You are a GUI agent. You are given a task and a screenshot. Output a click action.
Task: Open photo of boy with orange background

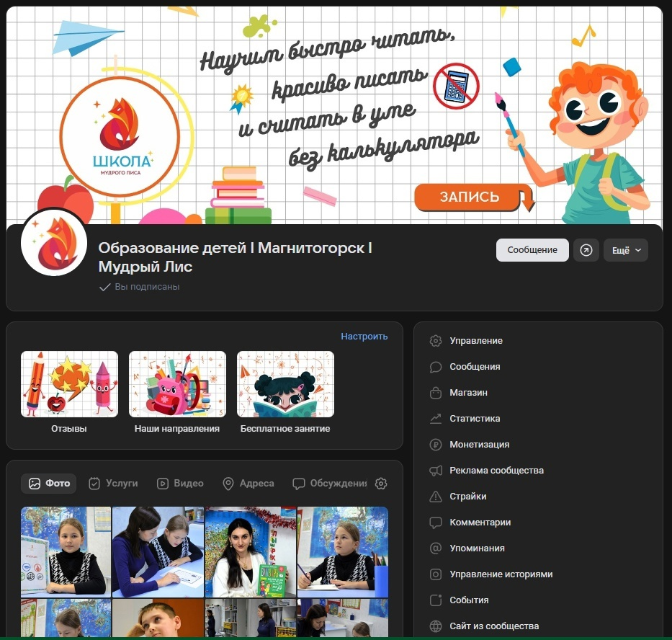(158, 618)
